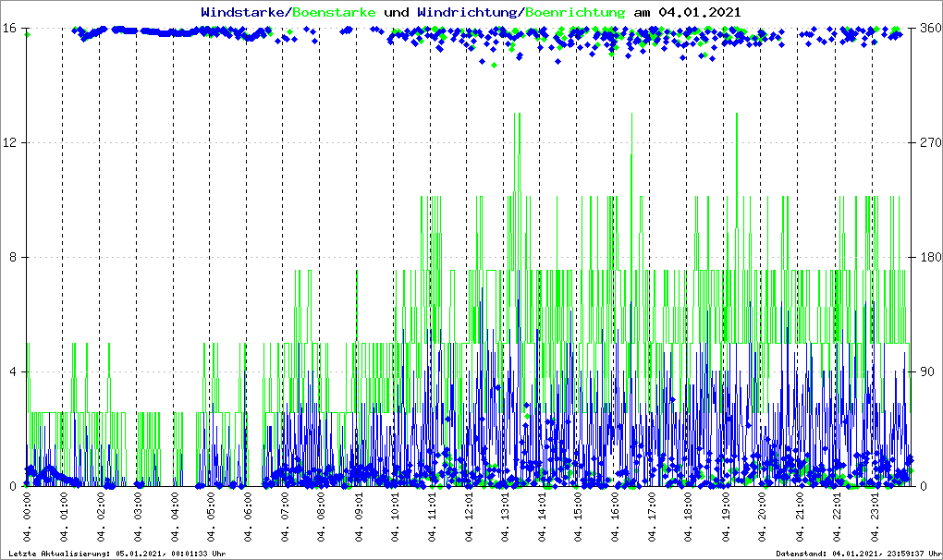Click the '04. 10:01' time axis label
Screen dimensions: 943x560
point(395,517)
